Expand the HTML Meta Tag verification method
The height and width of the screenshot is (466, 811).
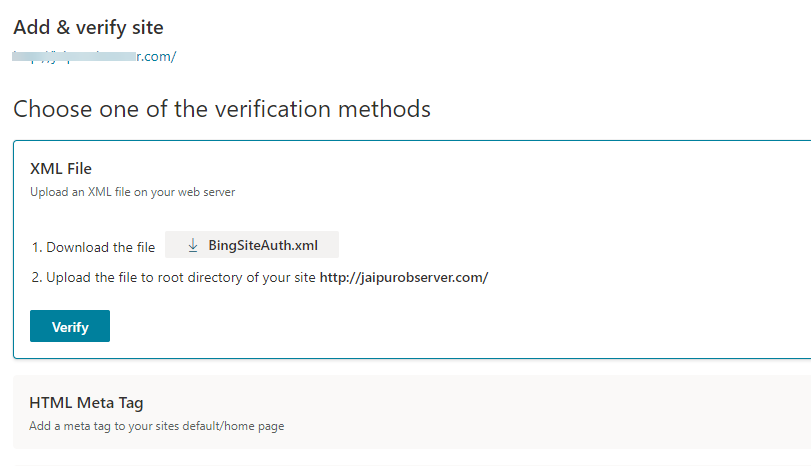coord(412,412)
